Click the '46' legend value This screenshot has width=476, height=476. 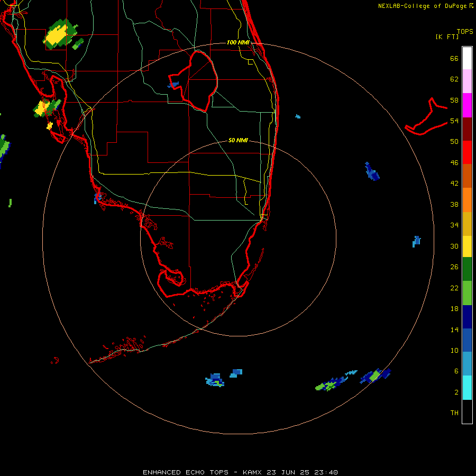tap(454, 163)
